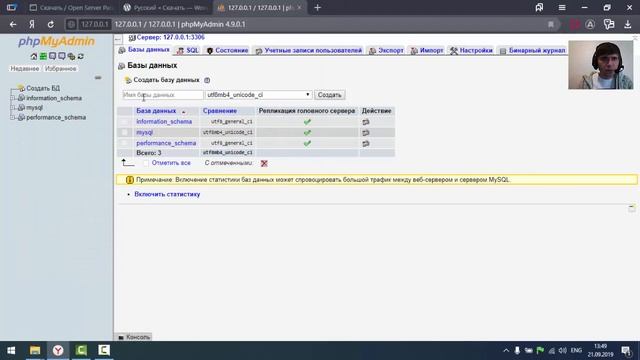This screenshot has width=640, height=360.
Task: Open the Консоль bar at the bottom
Action: pos(134,337)
